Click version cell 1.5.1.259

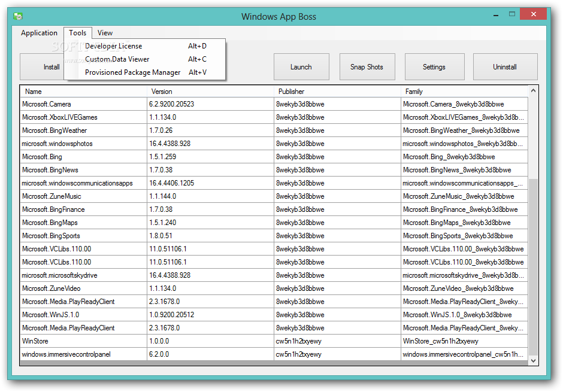[210, 157]
